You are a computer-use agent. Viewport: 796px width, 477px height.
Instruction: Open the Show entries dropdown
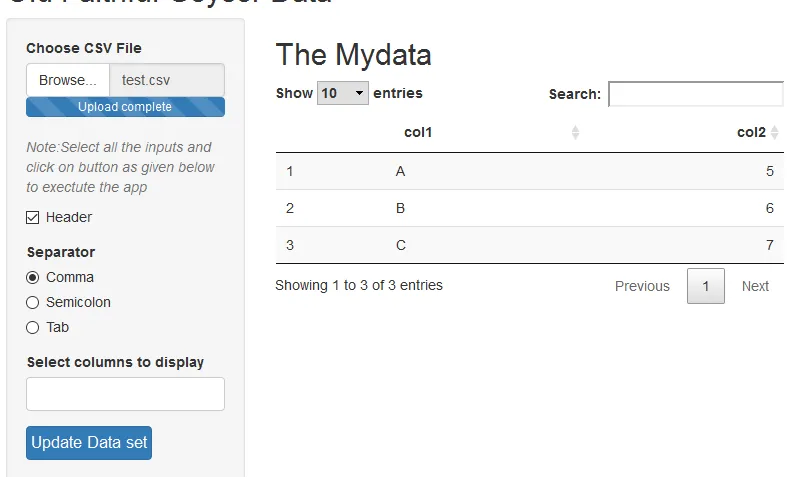point(343,94)
